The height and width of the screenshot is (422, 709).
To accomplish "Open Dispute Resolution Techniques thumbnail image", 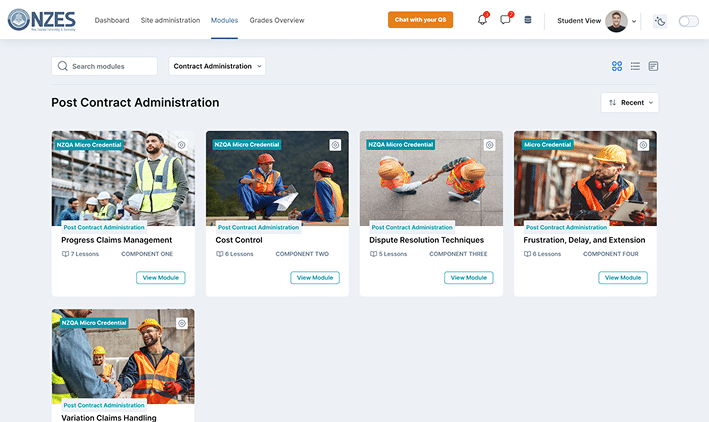I will [431, 178].
